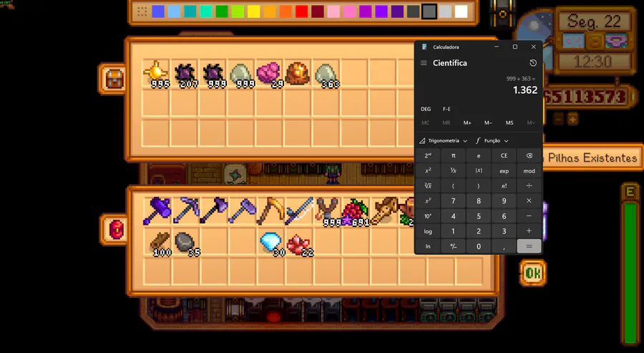Viewport: 644px width, 353px height.
Task: Toggle the 2nd function key
Action: 428,156
